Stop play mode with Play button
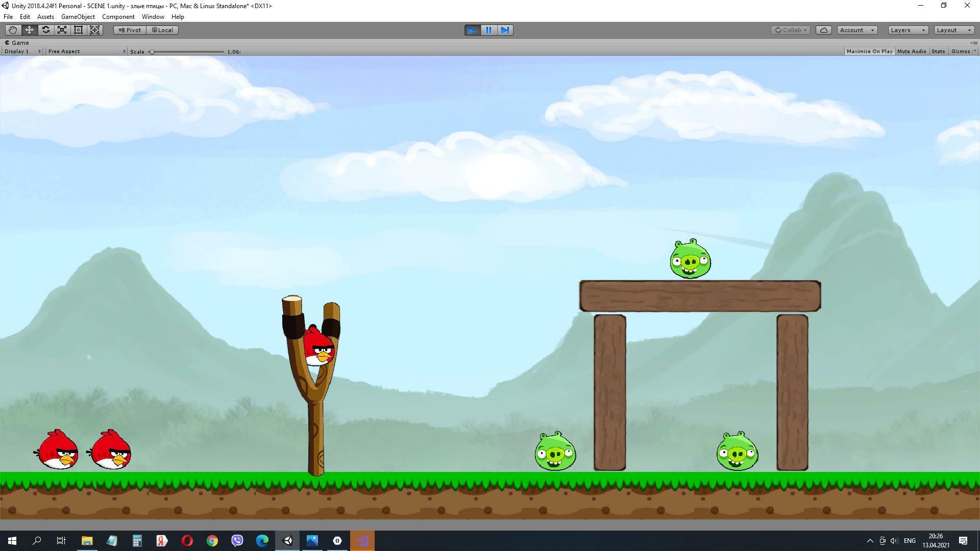Image resolution: width=980 pixels, height=551 pixels. (x=472, y=30)
